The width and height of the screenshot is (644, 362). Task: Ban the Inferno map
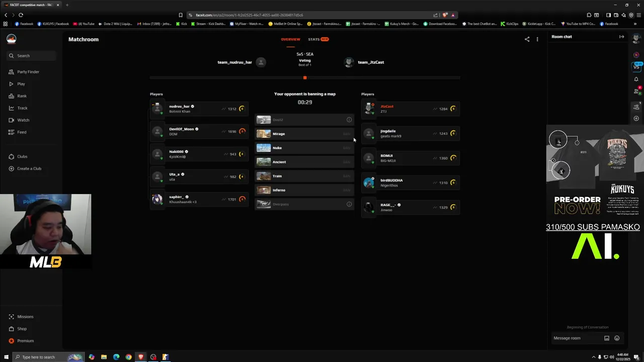pos(346,190)
